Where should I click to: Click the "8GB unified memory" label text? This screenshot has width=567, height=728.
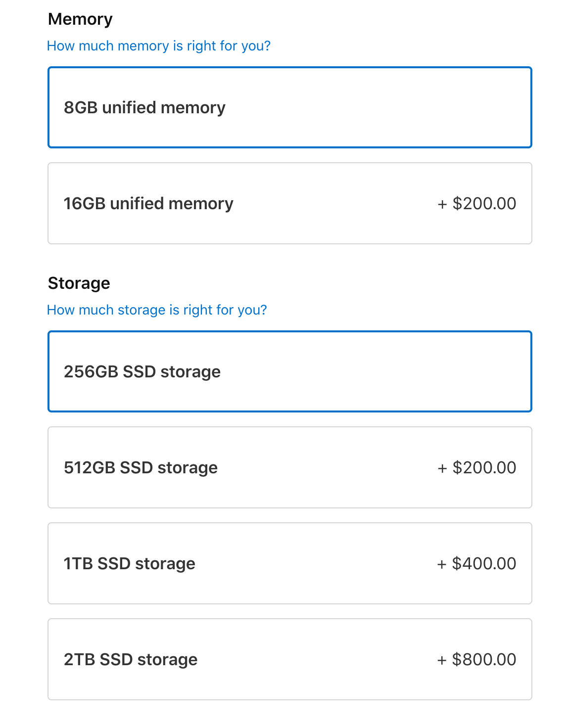click(144, 107)
